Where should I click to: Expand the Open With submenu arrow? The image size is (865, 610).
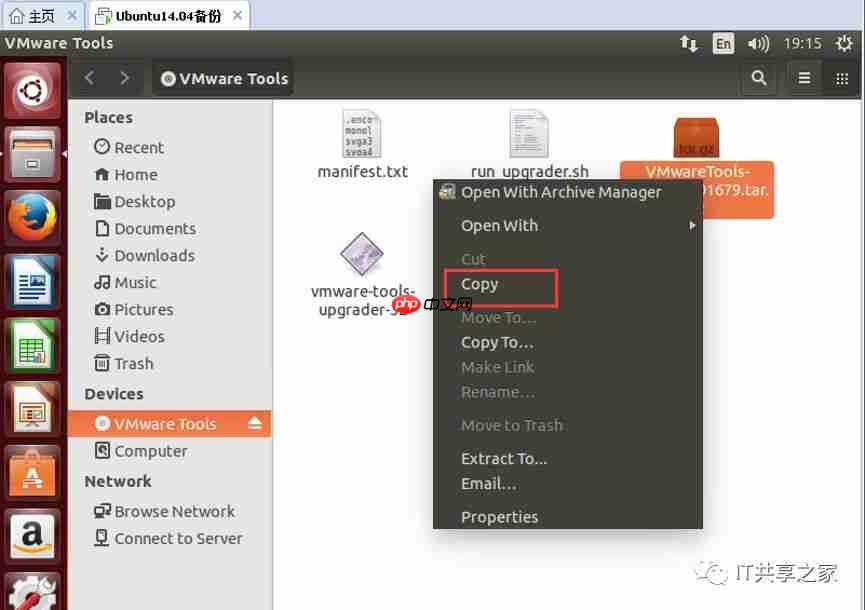tap(692, 226)
